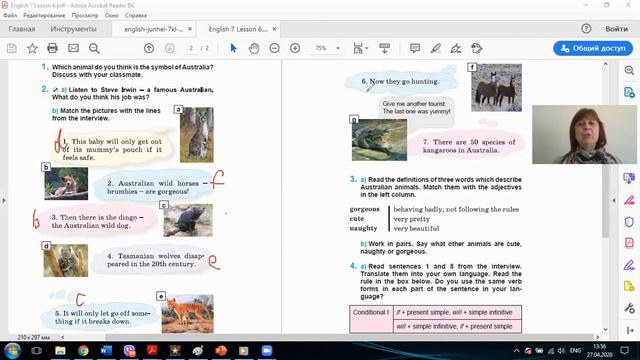640x360 pixels.
Task: Open Microsoft Word from the taskbar
Action: pyautogui.click(x=106, y=351)
